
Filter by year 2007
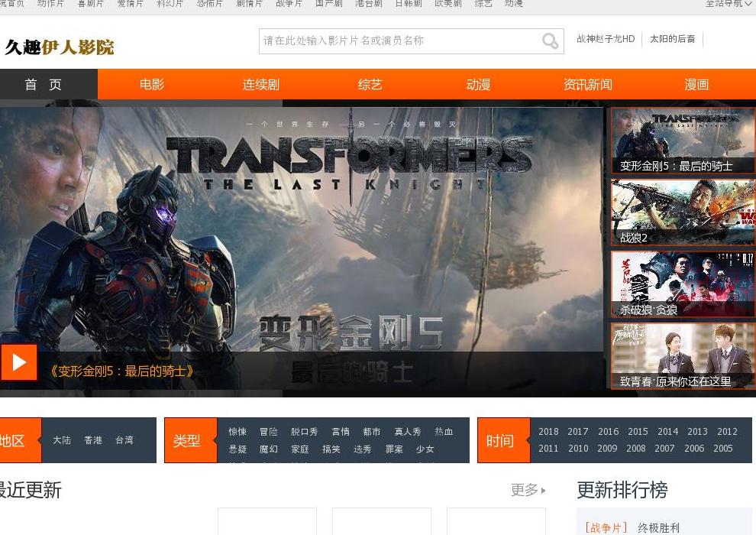664,448
